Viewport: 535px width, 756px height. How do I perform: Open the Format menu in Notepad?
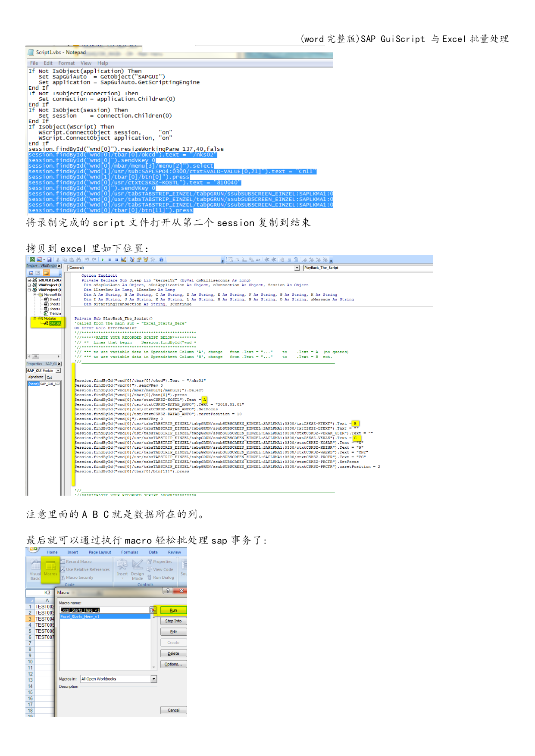(66, 63)
